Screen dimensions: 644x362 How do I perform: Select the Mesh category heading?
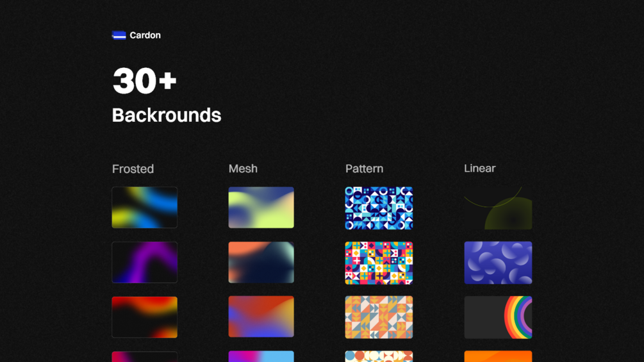click(243, 169)
